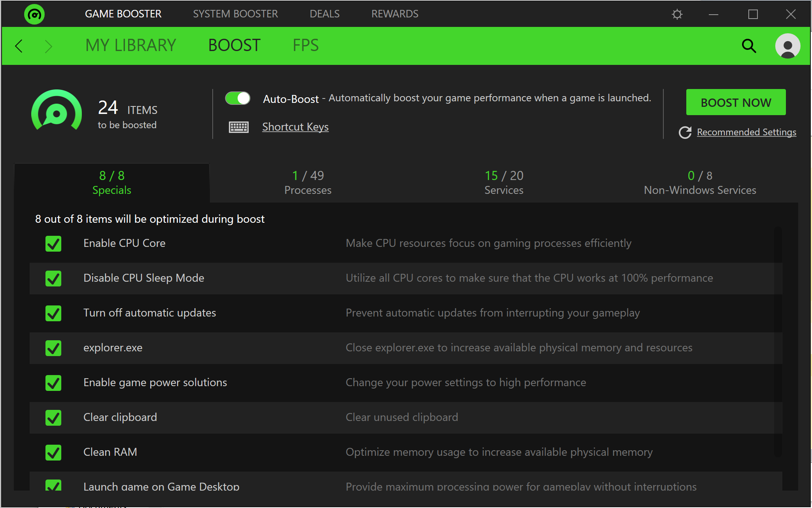812x508 pixels.
Task: Uncheck Clear clipboard
Action: pos(53,417)
